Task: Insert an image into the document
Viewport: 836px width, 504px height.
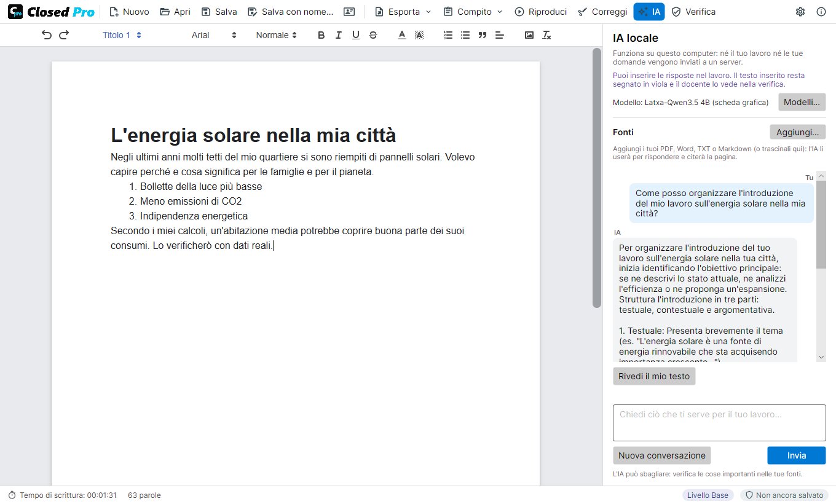Action: pyautogui.click(x=529, y=35)
